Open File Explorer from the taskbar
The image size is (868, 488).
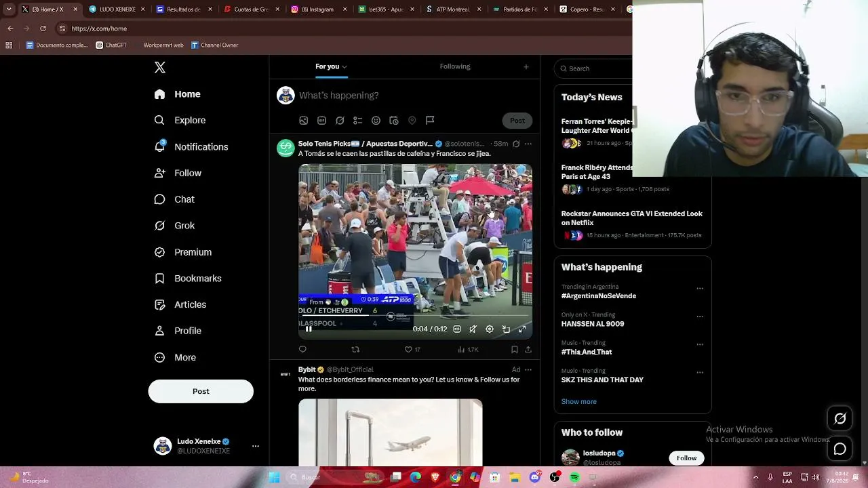coord(515,478)
